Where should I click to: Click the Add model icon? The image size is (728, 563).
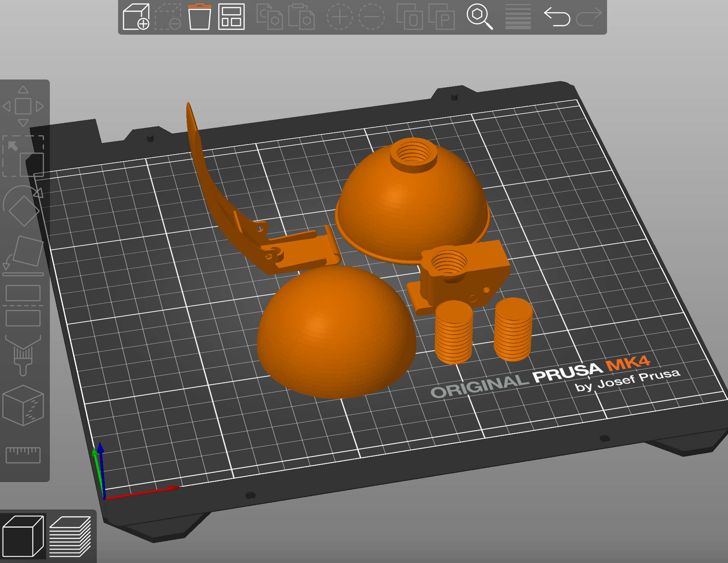pyautogui.click(x=136, y=17)
